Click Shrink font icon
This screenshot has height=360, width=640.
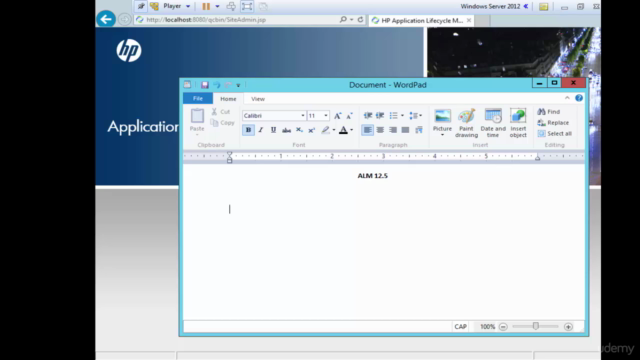[x=349, y=116]
